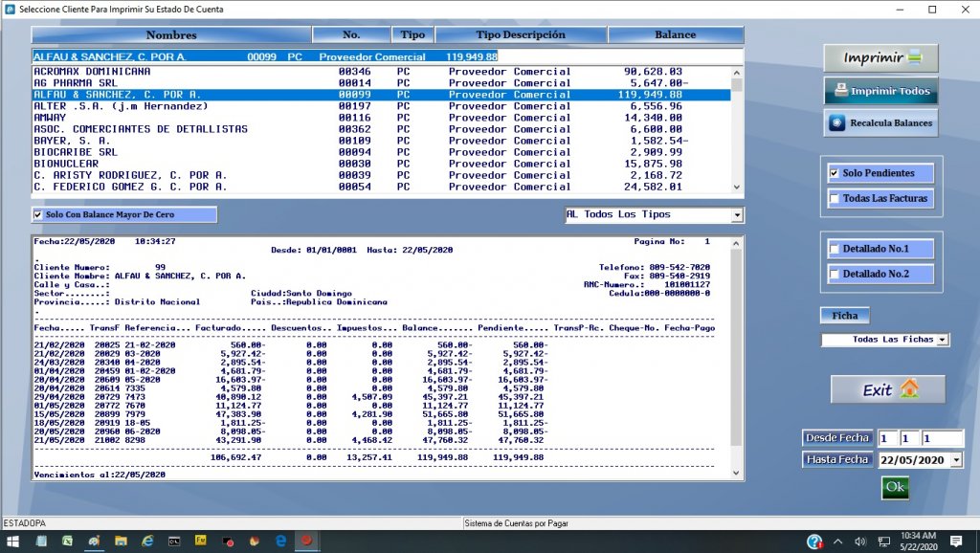Check the Detallado No.1 option
Screen dimensions: 980x553
click(835, 250)
